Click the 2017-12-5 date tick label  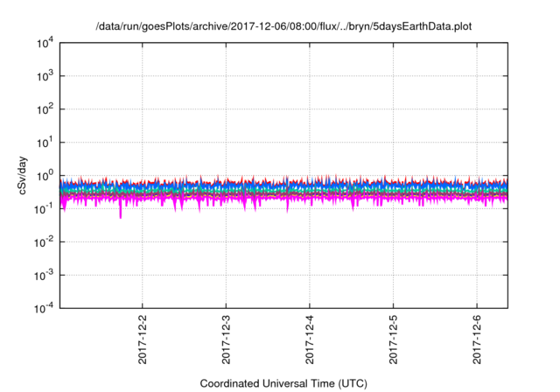[393, 339]
